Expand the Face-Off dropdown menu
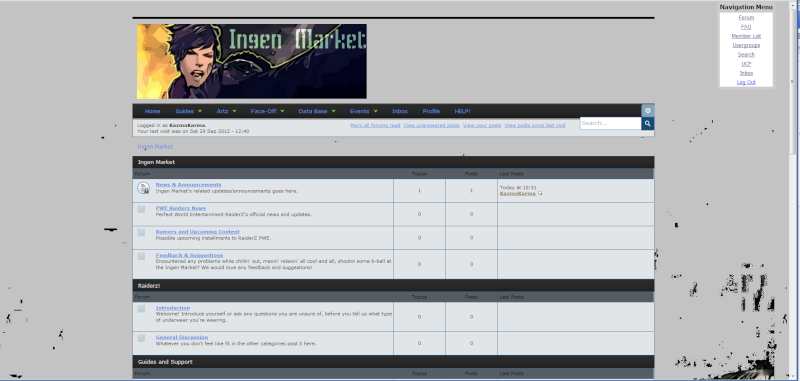 [x=267, y=111]
